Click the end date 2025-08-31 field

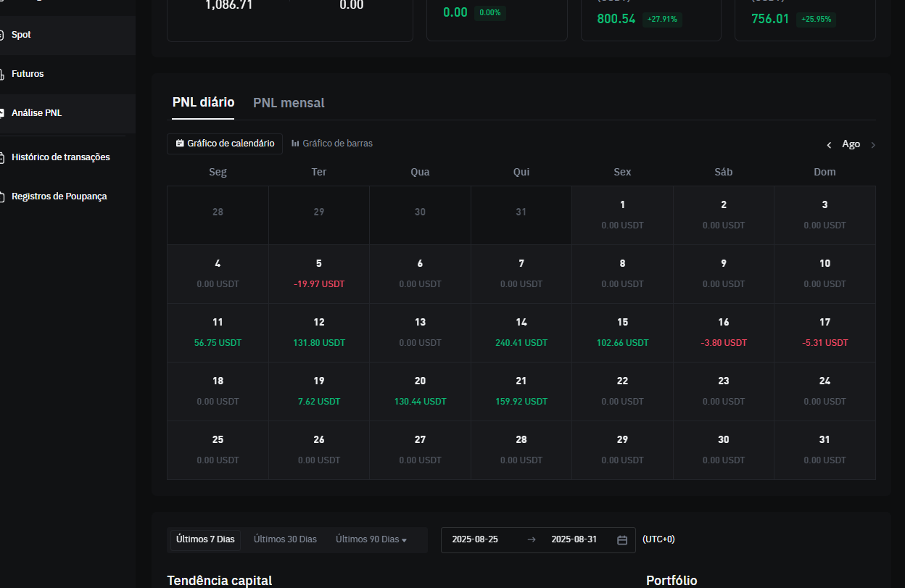tap(574, 539)
